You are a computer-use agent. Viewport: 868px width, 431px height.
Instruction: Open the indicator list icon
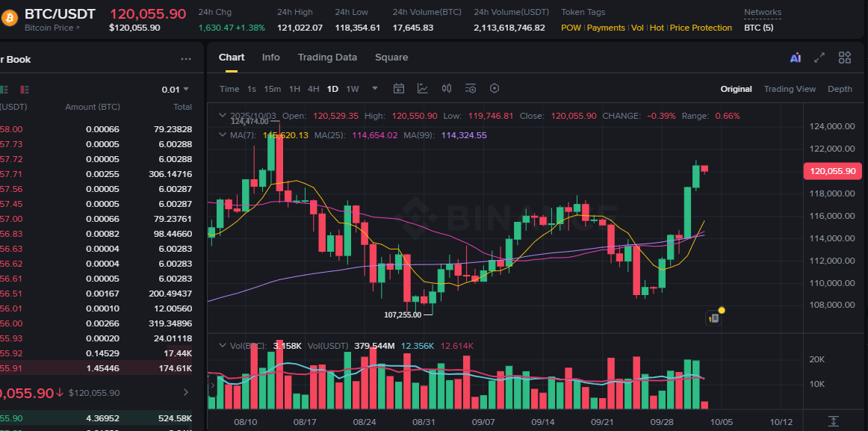[471, 88]
